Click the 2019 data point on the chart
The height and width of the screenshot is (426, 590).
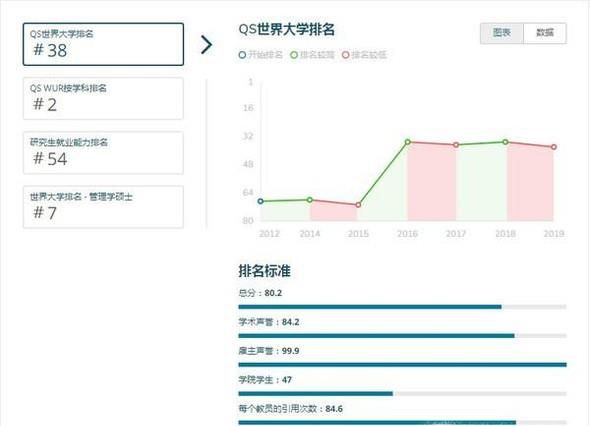[x=554, y=147]
